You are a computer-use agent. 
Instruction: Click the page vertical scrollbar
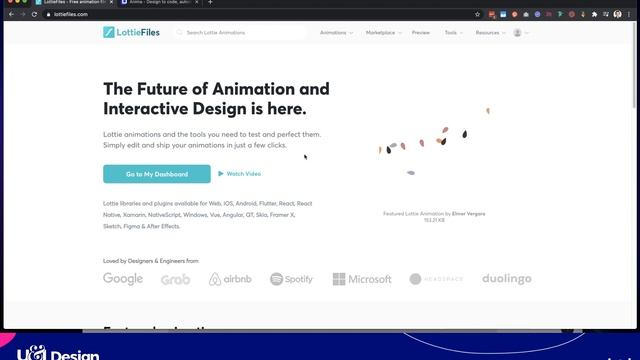[634, 65]
